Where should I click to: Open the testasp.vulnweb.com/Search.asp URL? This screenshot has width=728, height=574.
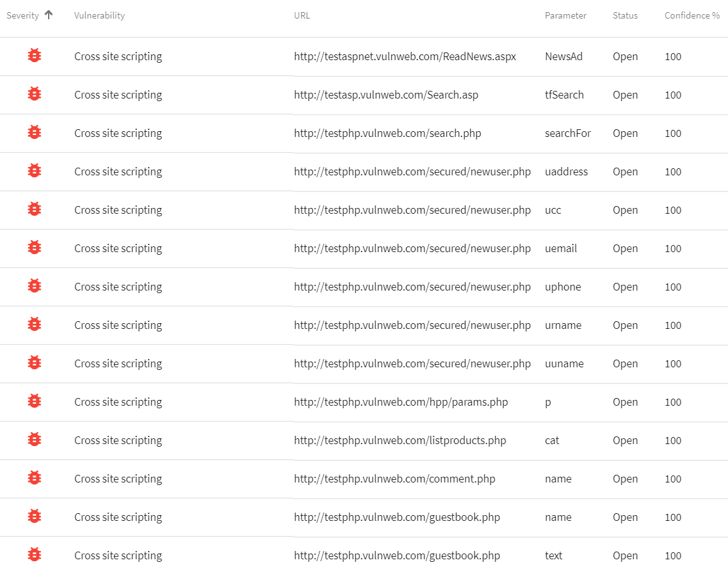pyautogui.click(x=386, y=95)
